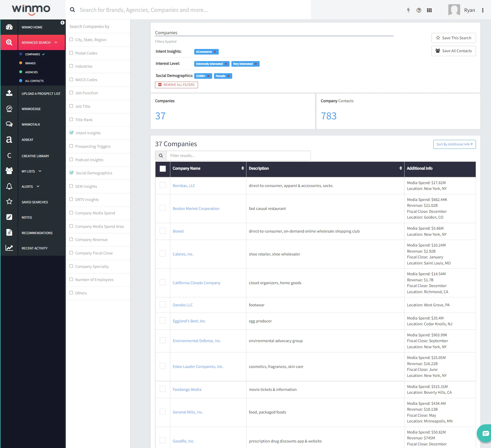Click the Alerts bell icon
Viewport: 491px width, 448px height.
pyautogui.click(x=9, y=186)
